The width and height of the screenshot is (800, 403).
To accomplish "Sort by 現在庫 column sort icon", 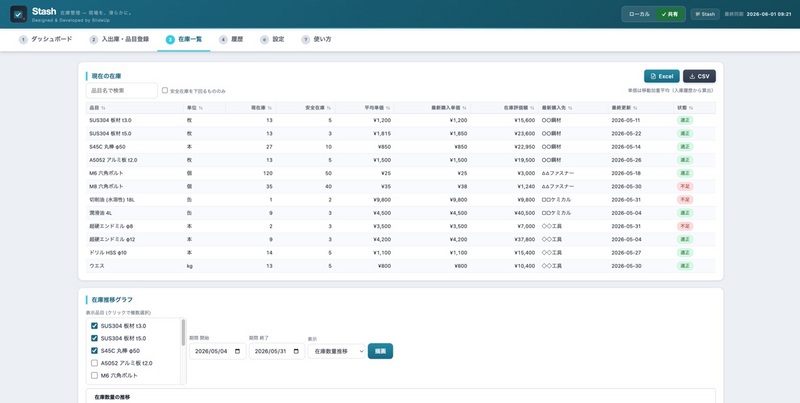I will click(x=270, y=108).
